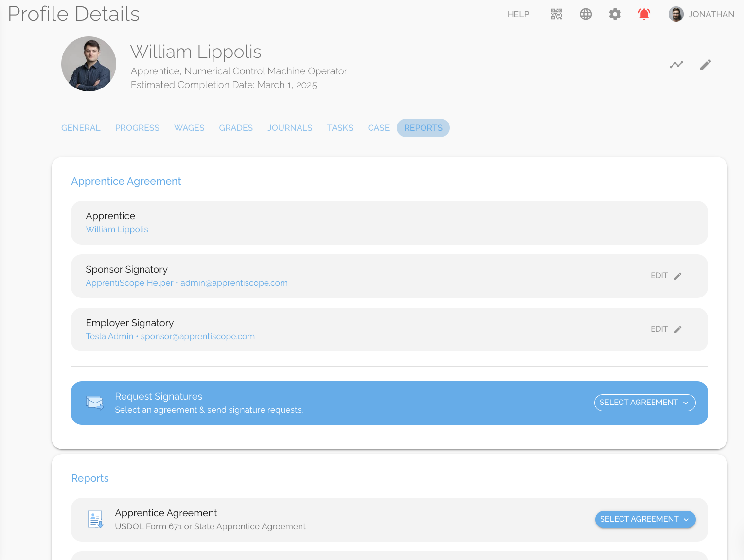744x560 pixels.
Task: Click the globe language icon
Action: pos(585,14)
